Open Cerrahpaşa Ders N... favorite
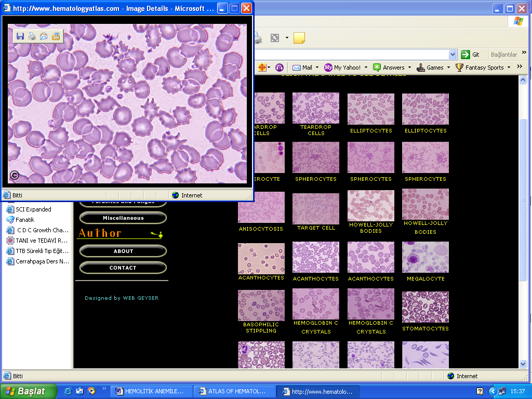The height and width of the screenshot is (399, 532). point(38,261)
